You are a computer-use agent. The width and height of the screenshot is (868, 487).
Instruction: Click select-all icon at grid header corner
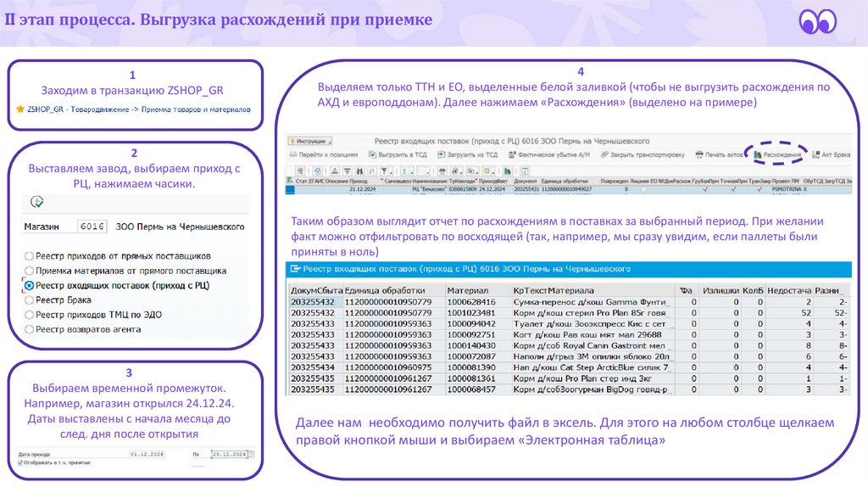point(290,181)
